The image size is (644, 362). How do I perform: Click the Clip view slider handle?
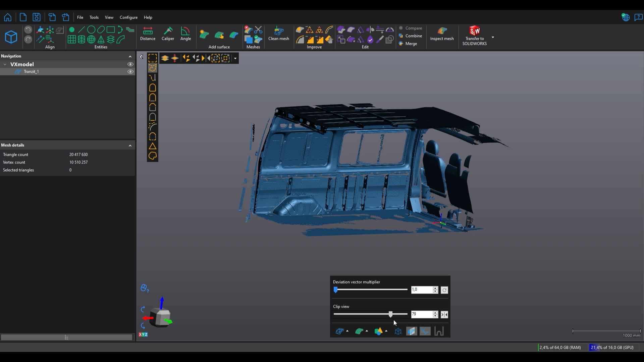pos(390,314)
